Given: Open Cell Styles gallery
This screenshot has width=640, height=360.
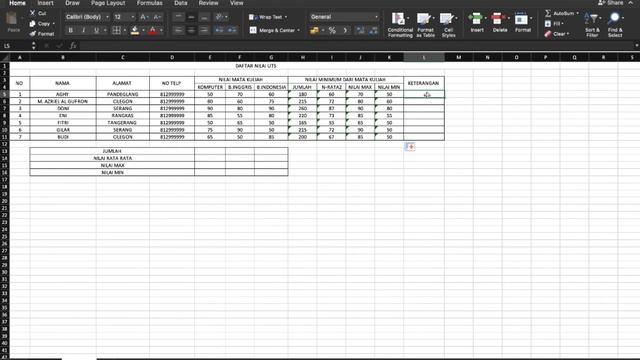Looking at the screenshot, I should click(x=448, y=24).
